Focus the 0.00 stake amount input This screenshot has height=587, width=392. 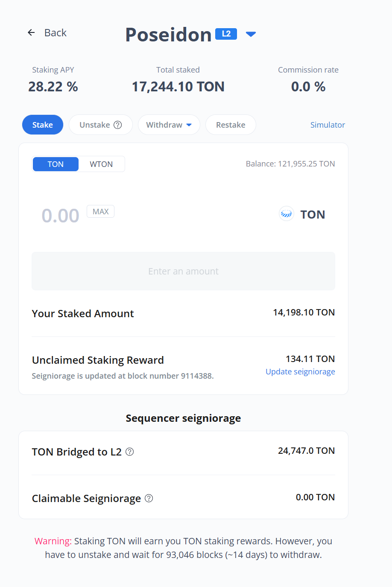coord(60,216)
